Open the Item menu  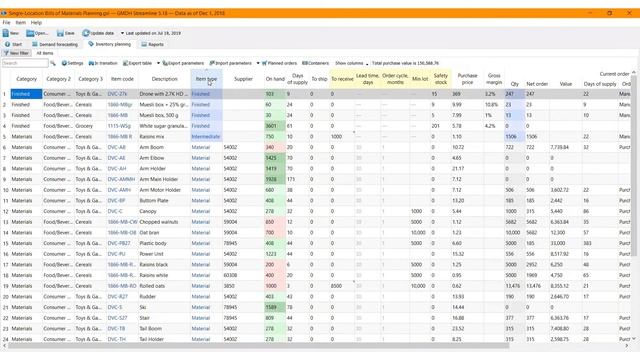(x=20, y=22)
